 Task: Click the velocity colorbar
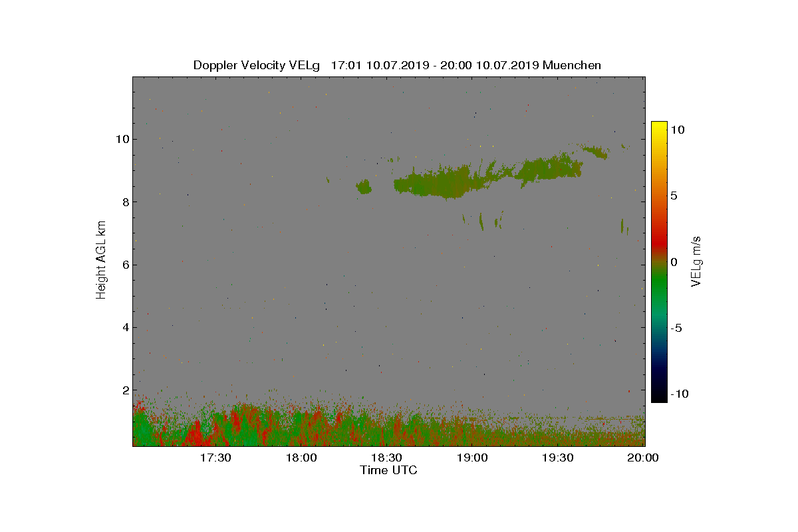[659, 262]
